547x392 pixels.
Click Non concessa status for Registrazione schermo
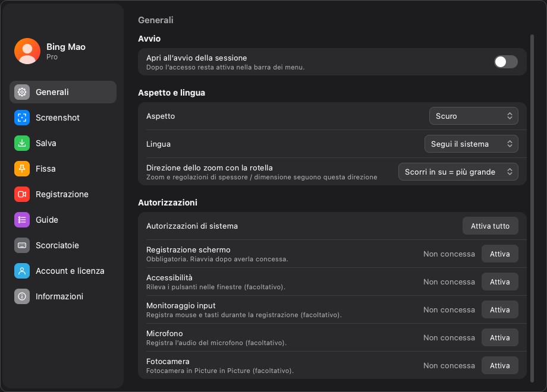coord(449,254)
